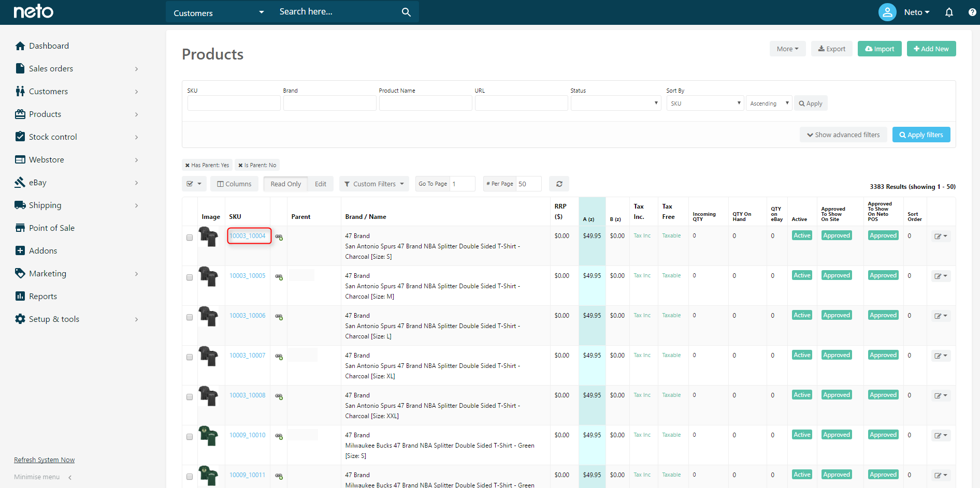Screen dimensions: 980x488
Task: Click into the Product Name filter field
Action: [425, 103]
